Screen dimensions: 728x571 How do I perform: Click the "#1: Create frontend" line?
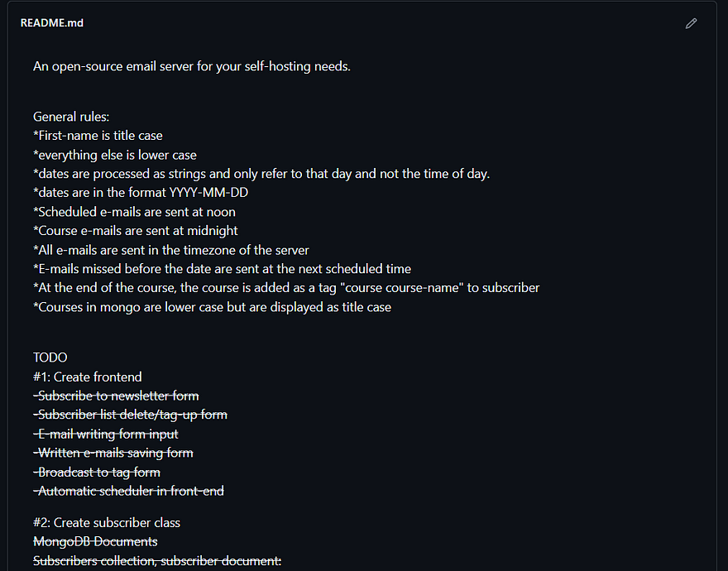(88, 377)
